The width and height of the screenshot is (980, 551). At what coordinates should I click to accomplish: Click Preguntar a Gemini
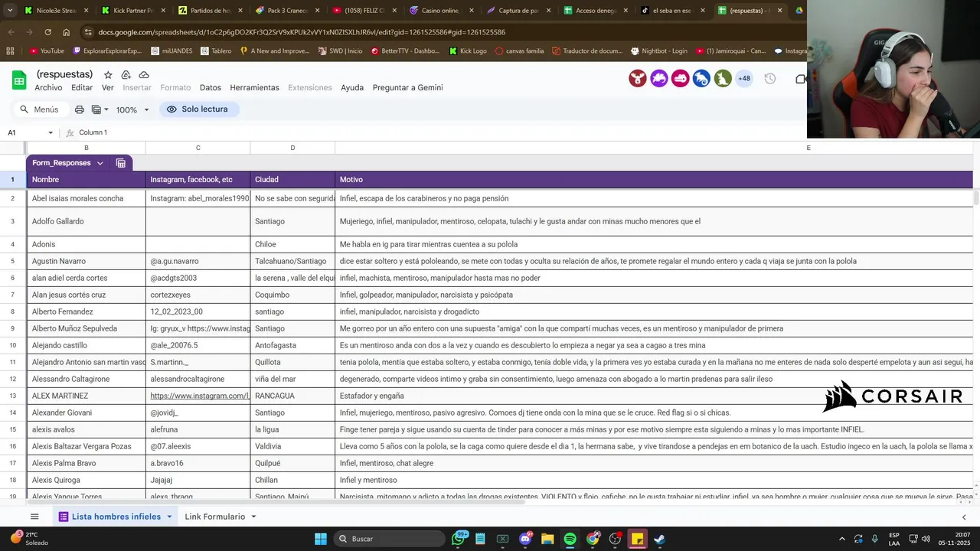(x=407, y=87)
